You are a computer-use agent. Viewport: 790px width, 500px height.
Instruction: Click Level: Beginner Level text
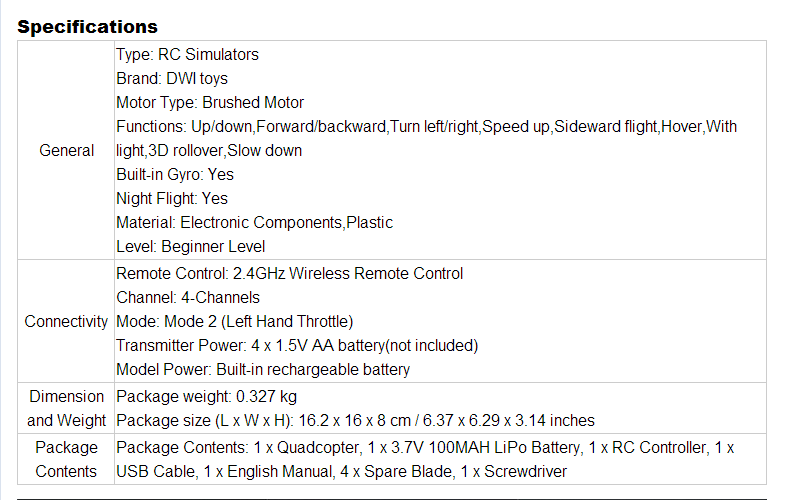[190, 246]
